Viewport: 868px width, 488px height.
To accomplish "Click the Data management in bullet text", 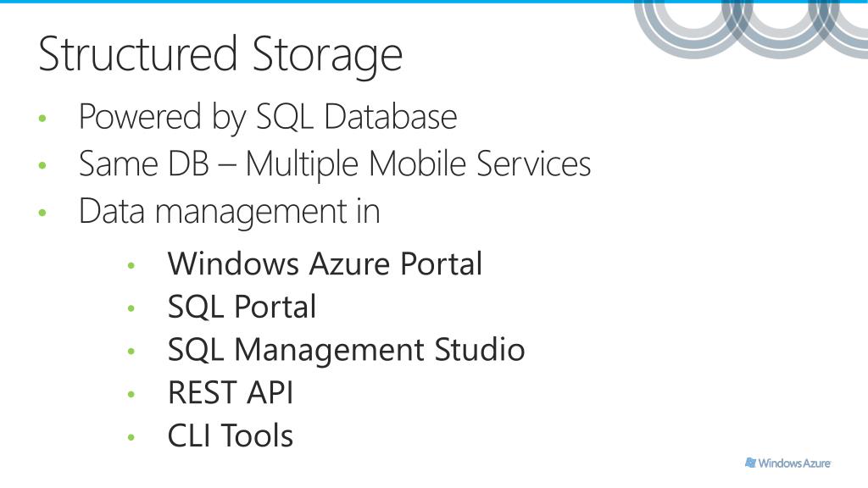I will point(229,213).
